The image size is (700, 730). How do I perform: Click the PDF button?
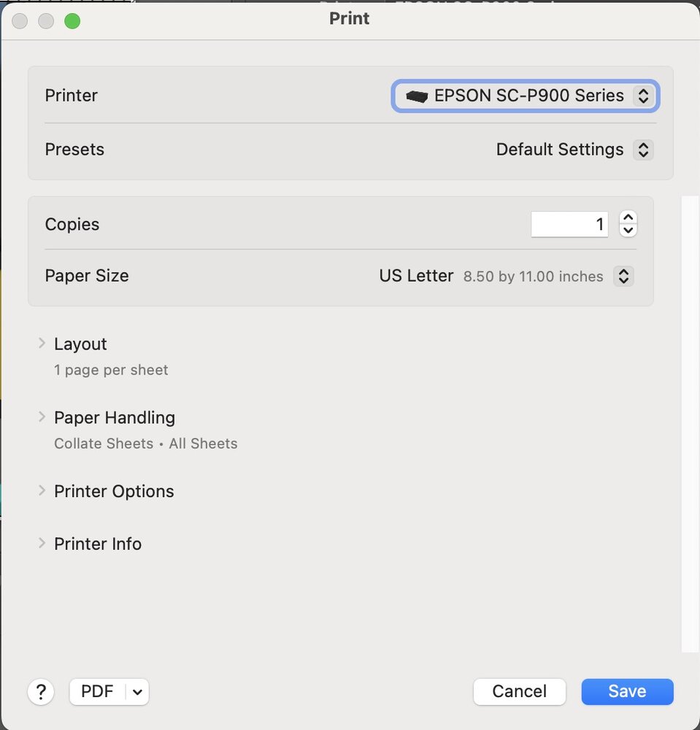tap(97, 691)
